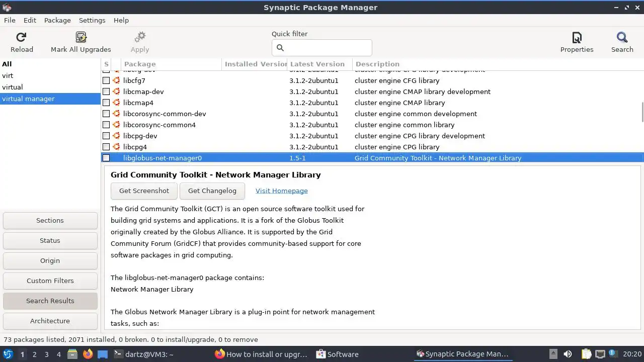Open the File menu
The image size is (644, 362).
click(10, 20)
